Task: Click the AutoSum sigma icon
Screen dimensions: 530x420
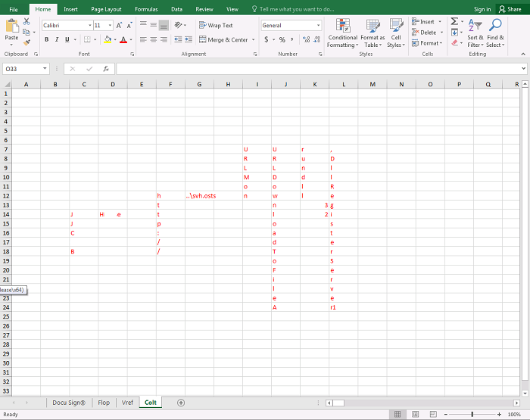Action: [x=454, y=22]
